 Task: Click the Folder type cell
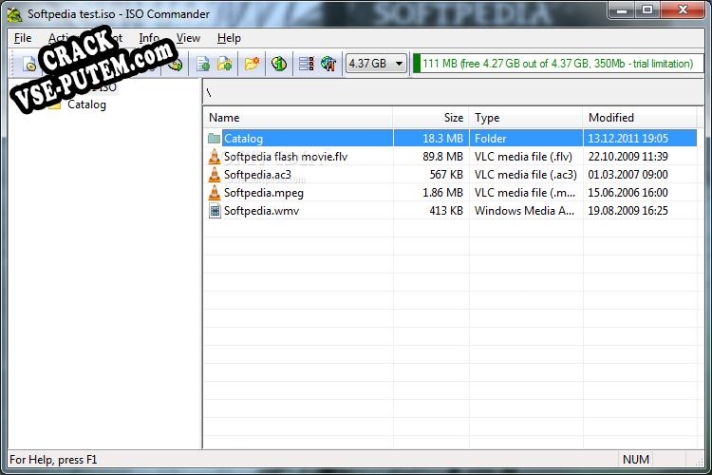pyautogui.click(x=490, y=139)
